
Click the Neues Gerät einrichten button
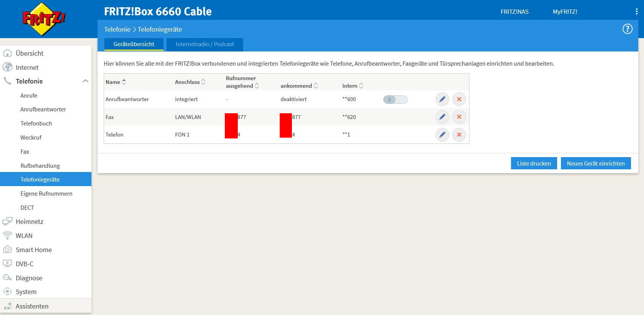(x=596, y=163)
